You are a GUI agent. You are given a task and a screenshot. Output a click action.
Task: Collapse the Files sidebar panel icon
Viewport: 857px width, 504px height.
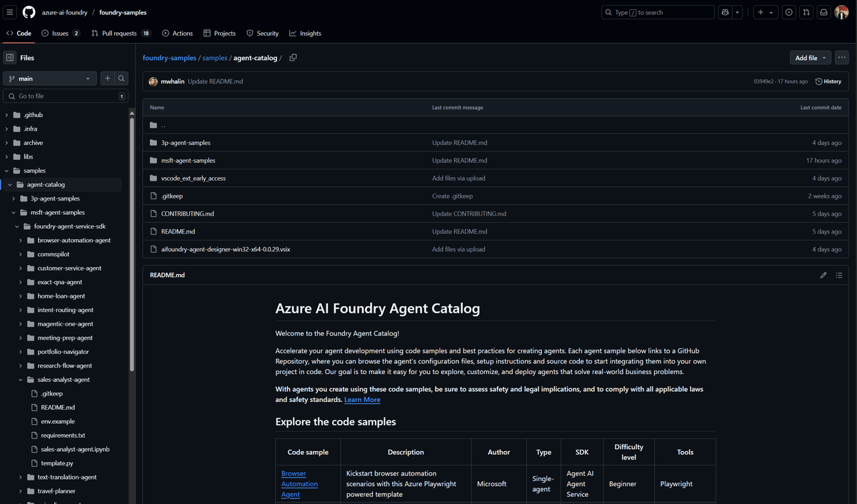pyautogui.click(x=11, y=57)
